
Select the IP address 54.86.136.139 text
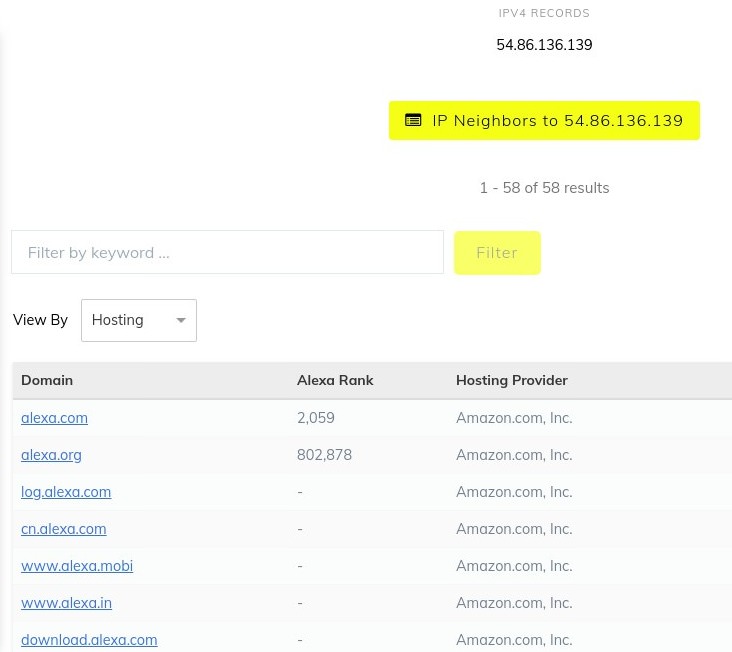544,45
